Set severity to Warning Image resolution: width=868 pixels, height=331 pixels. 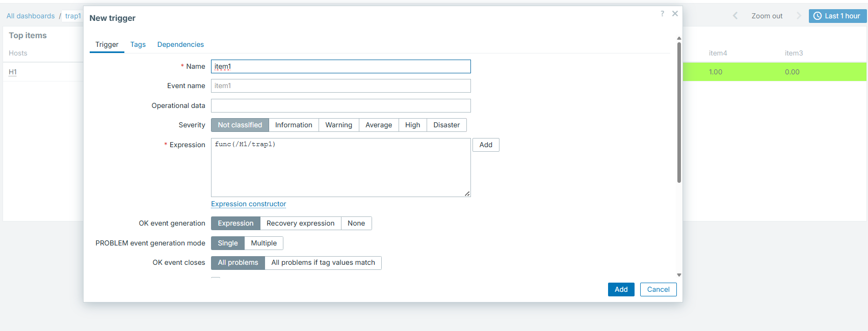pyautogui.click(x=338, y=125)
